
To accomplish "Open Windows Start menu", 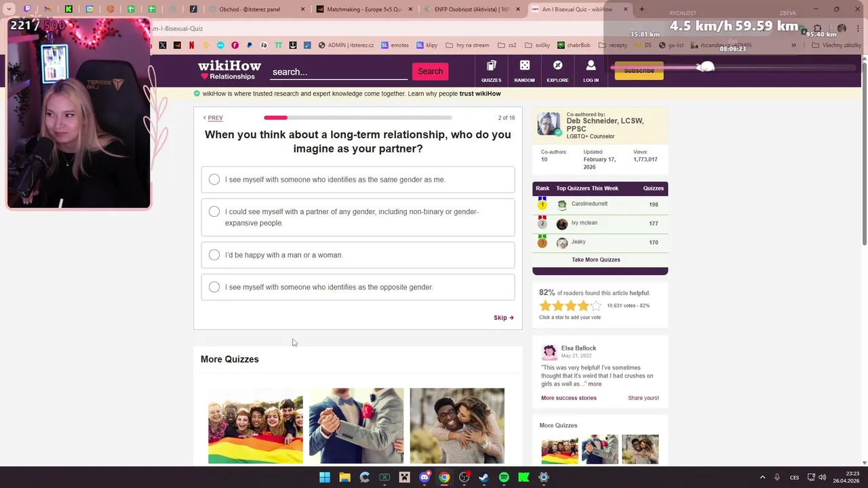I will [x=325, y=477].
